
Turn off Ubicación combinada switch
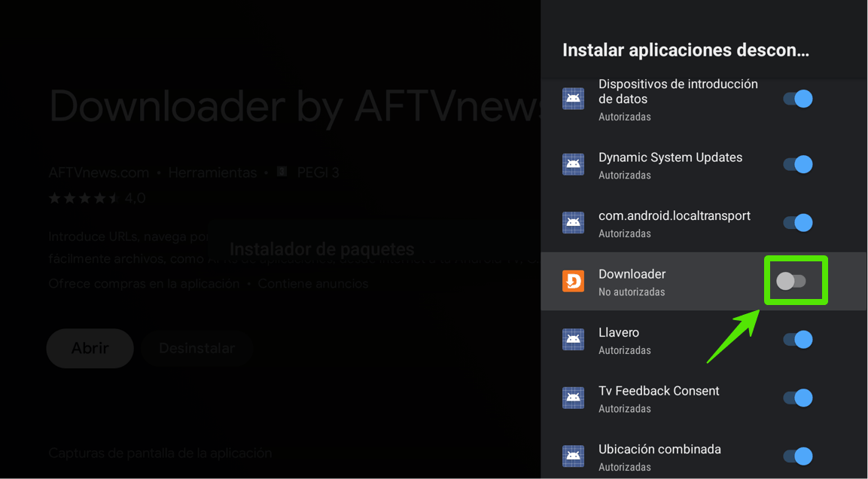pyautogui.click(x=798, y=456)
